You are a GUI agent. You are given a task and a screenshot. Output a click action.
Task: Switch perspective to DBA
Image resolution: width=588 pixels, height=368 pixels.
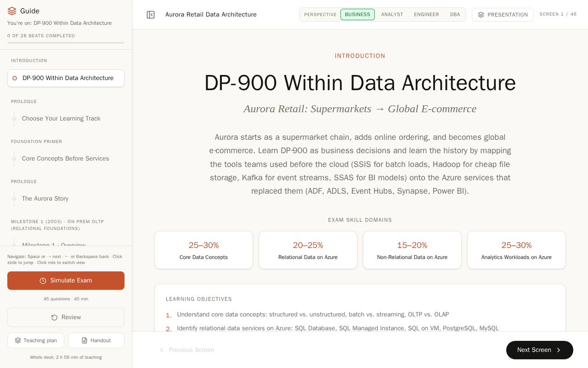click(455, 15)
